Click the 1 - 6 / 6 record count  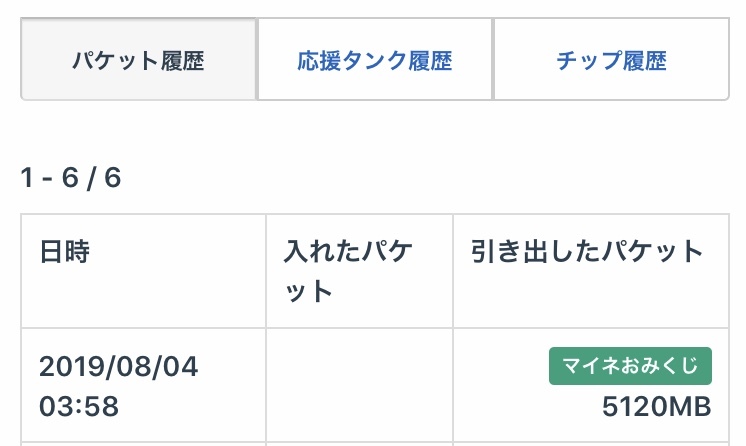point(71,178)
